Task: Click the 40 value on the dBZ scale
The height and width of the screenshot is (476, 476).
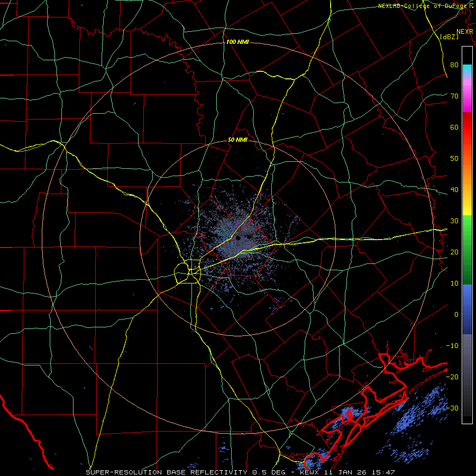Action: point(454,189)
